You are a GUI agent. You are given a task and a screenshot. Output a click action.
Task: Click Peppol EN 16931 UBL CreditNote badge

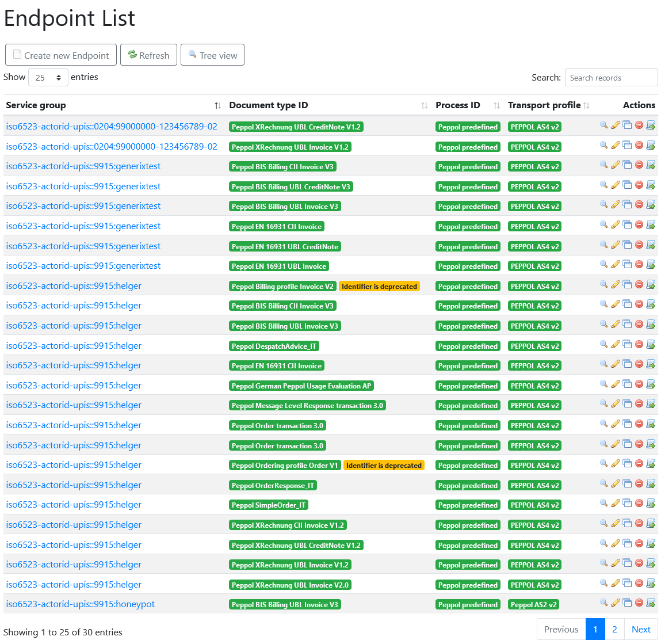coord(285,247)
